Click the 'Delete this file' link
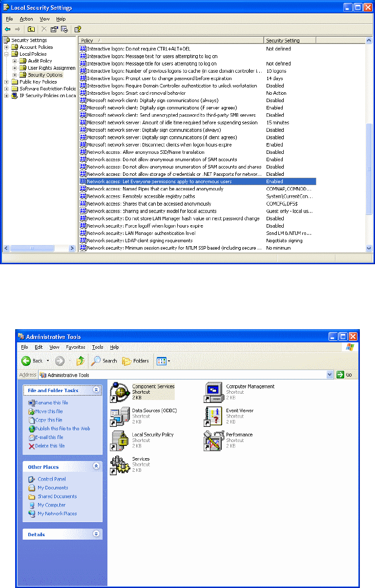Screen dimensions: 375x588 [50, 446]
